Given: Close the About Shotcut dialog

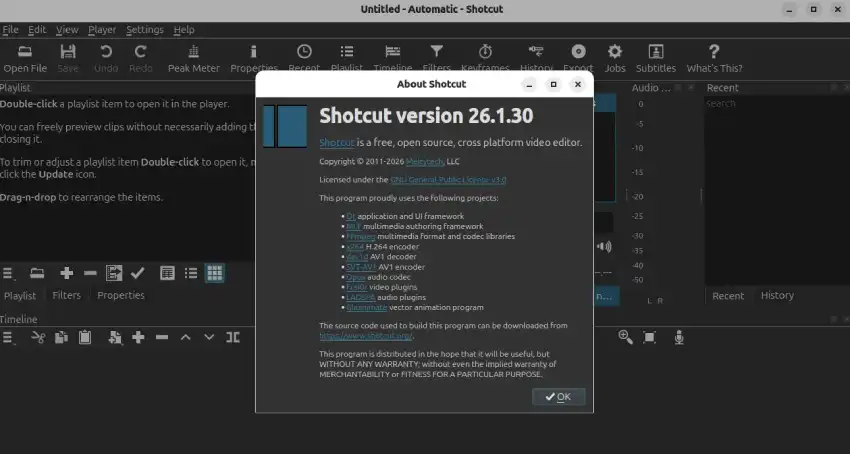Looking at the screenshot, I should (578, 84).
